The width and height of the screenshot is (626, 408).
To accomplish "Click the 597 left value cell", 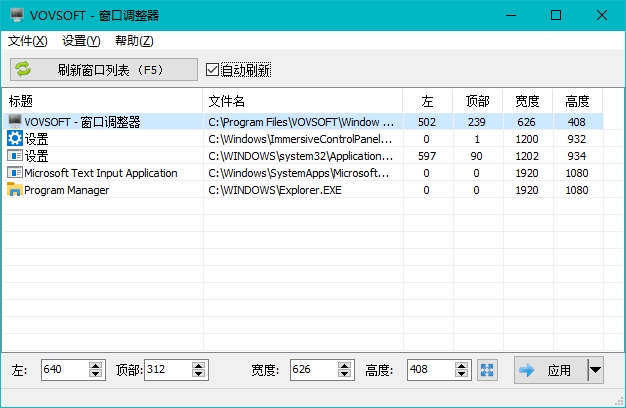I will click(428, 156).
